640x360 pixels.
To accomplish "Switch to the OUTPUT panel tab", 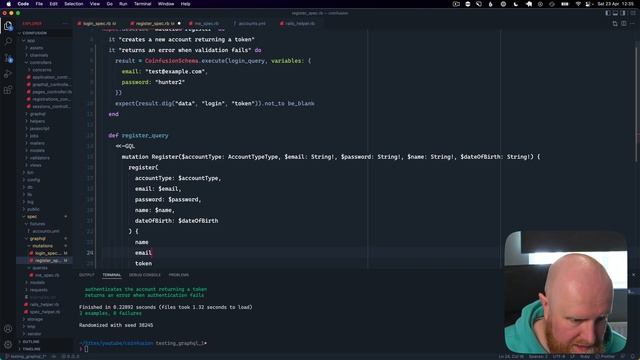I will click(87, 275).
